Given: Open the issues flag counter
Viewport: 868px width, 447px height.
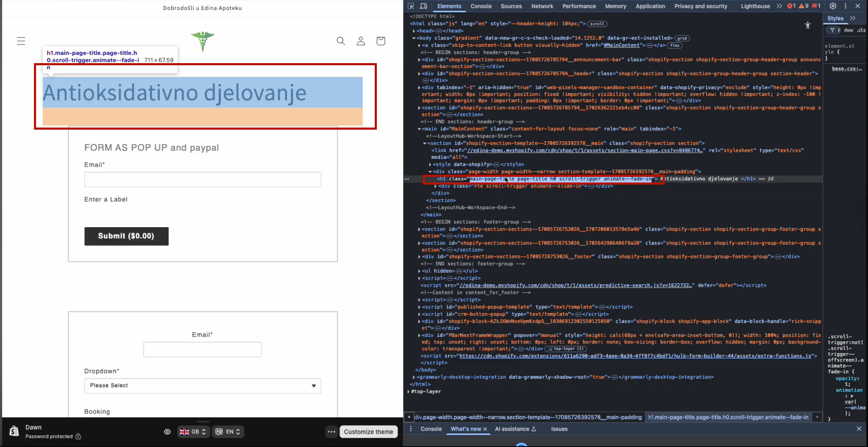Looking at the screenshot, I should click(x=816, y=6).
